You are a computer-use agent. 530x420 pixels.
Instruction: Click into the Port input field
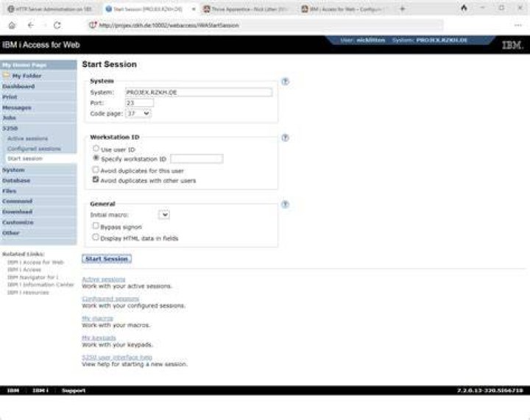pos(140,103)
